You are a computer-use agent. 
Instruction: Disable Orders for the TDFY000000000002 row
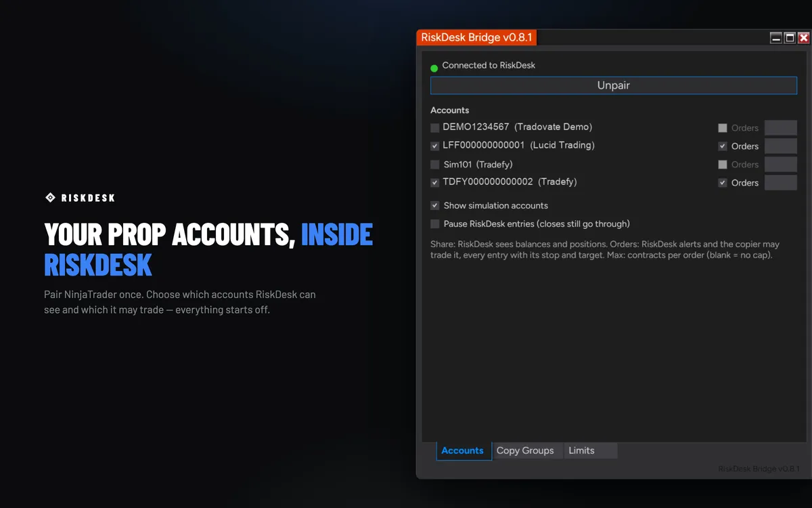723,183
